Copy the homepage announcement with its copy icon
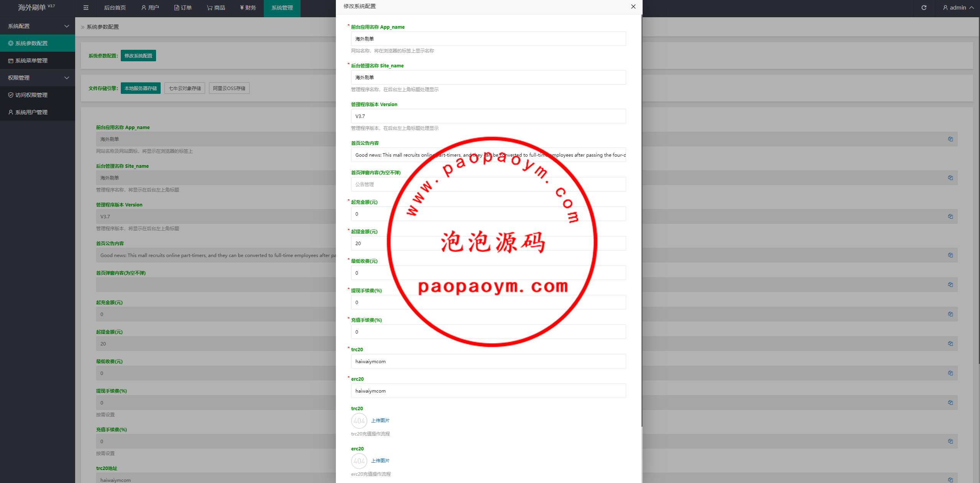 coord(950,255)
